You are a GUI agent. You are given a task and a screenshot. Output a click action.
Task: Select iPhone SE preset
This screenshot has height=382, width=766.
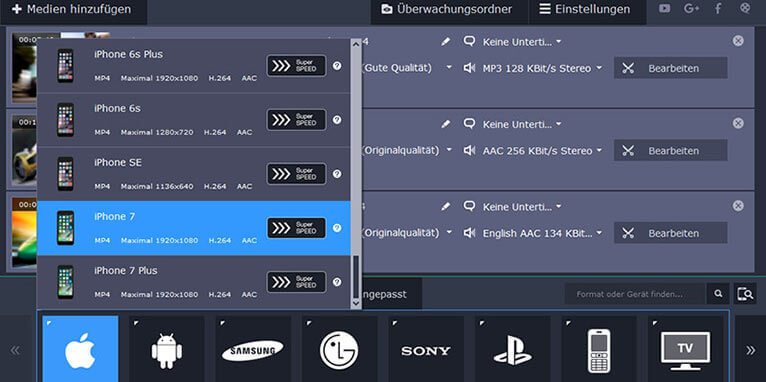[x=193, y=174]
